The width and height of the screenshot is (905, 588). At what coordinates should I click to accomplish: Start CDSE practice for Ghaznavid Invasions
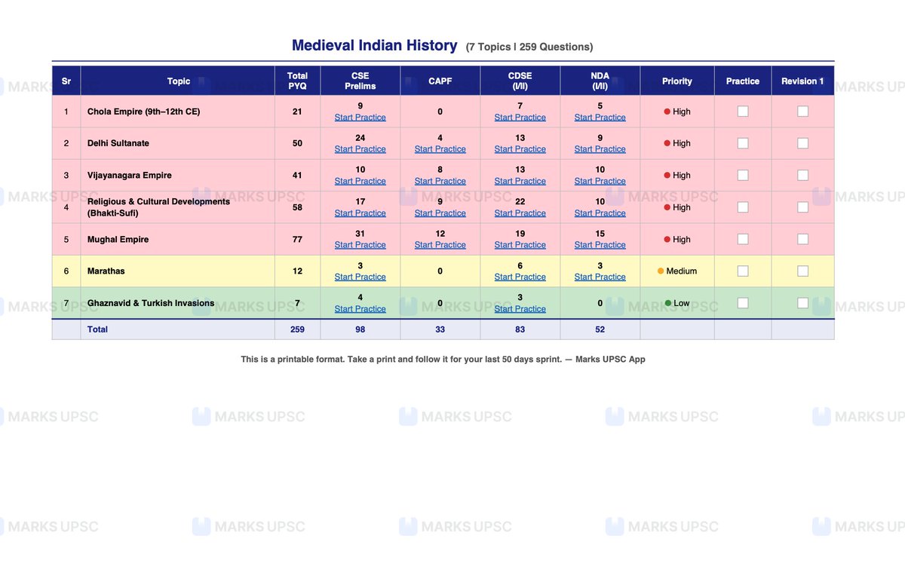tap(520, 309)
